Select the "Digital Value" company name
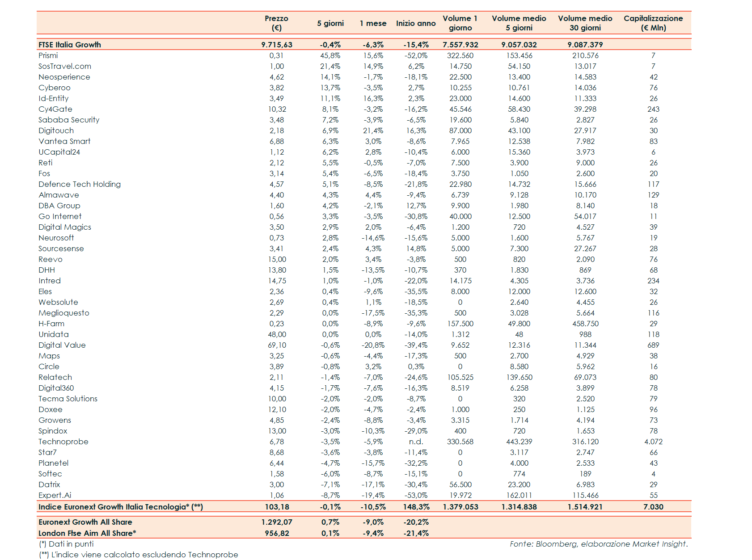This screenshot has height=560, width=752. (62, 345)
